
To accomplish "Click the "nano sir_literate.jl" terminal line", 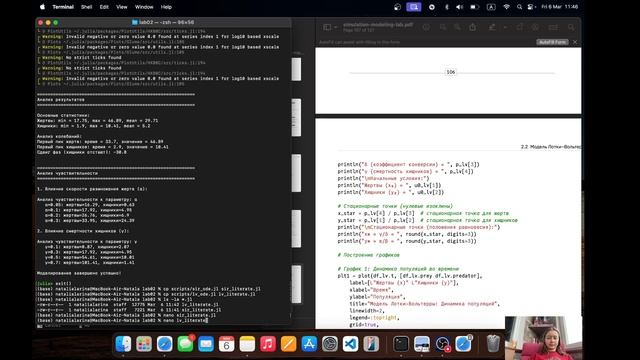I will click(x=127, y=315).
